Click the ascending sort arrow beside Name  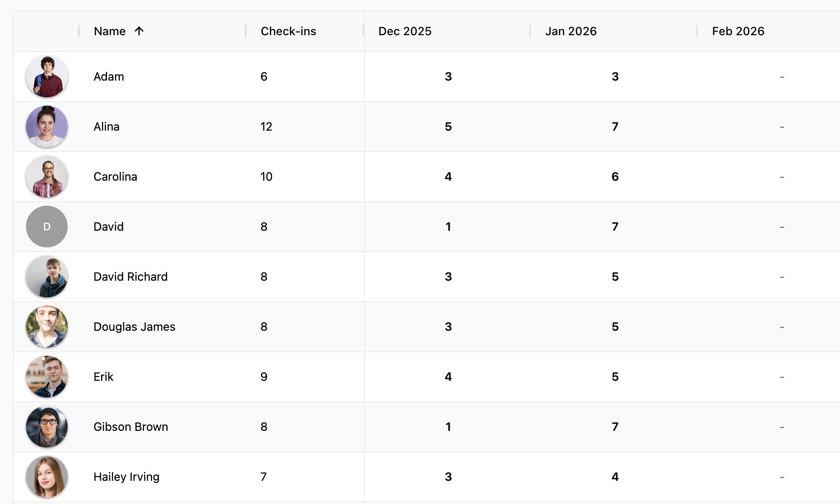[x=139, y=31]
